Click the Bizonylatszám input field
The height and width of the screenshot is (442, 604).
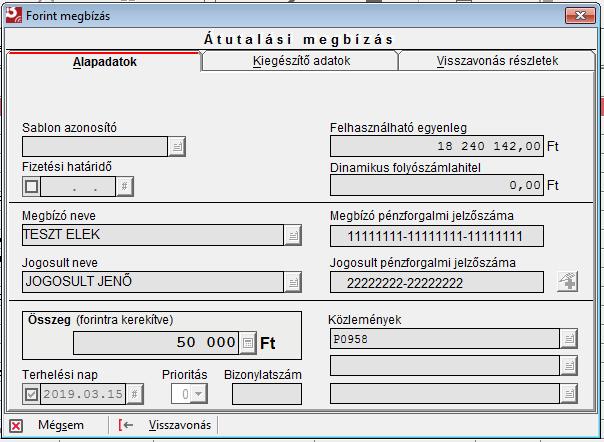click(x=267, y=394)
